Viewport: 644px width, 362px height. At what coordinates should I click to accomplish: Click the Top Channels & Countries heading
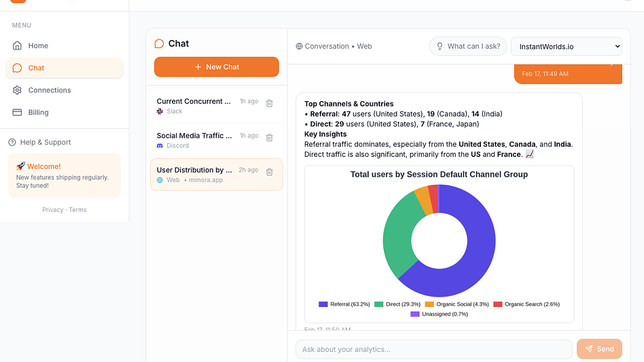[348, 104]
